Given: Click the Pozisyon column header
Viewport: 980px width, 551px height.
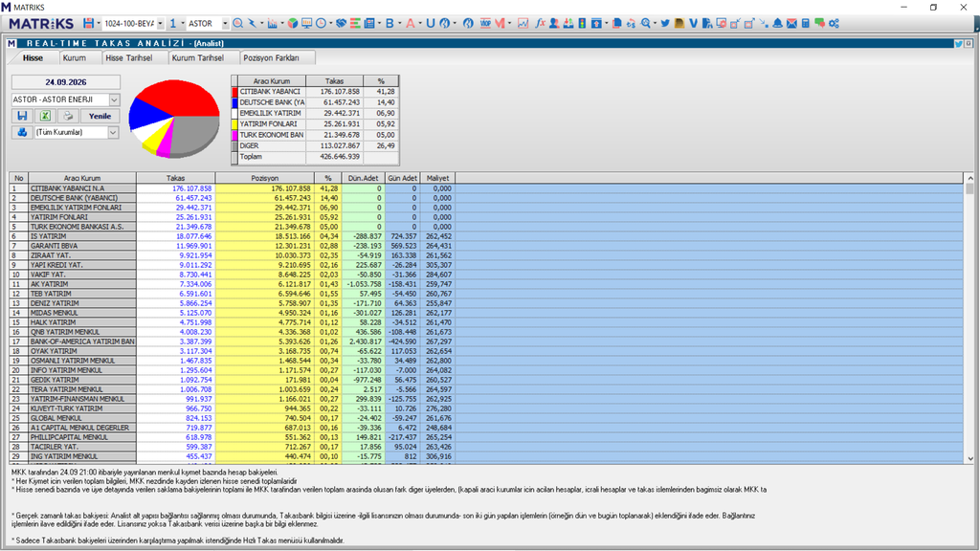Looking at the screenshot, I should pos(265,178).
